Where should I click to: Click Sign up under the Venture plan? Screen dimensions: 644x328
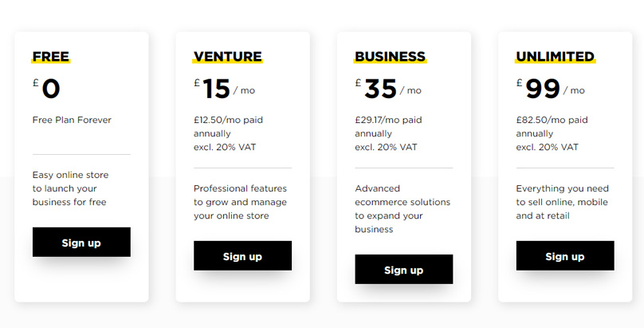[242, 256]
